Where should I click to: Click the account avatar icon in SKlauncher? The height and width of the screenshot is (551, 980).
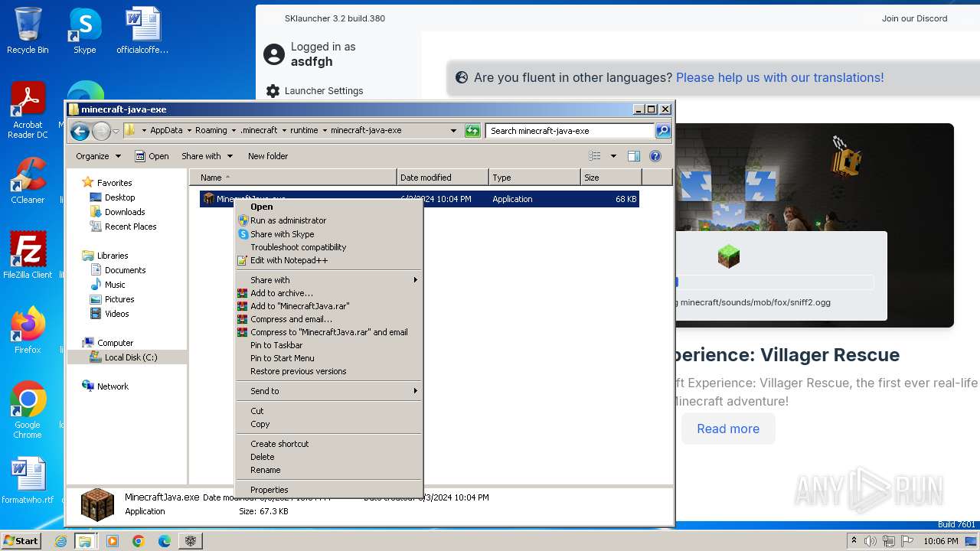pos(274,54)
